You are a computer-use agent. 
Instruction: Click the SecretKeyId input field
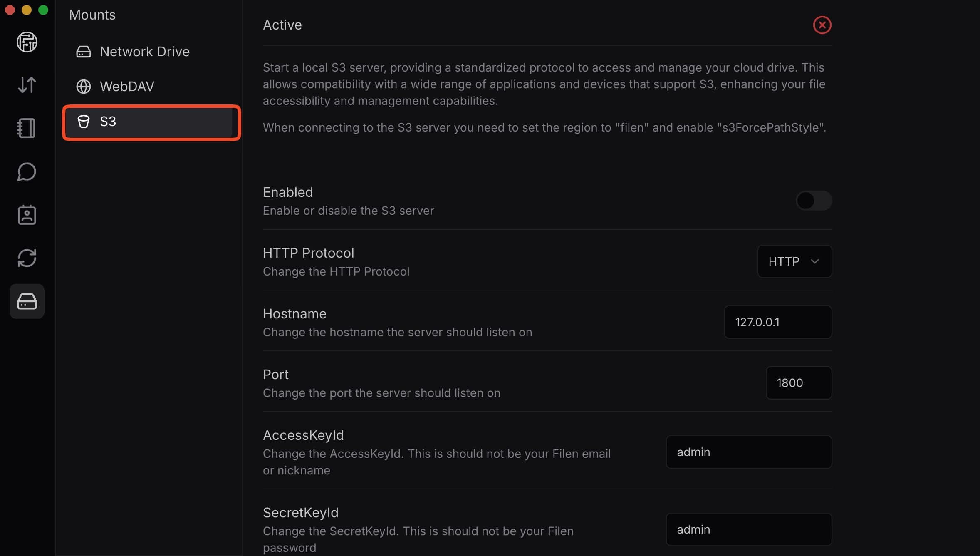749,529
